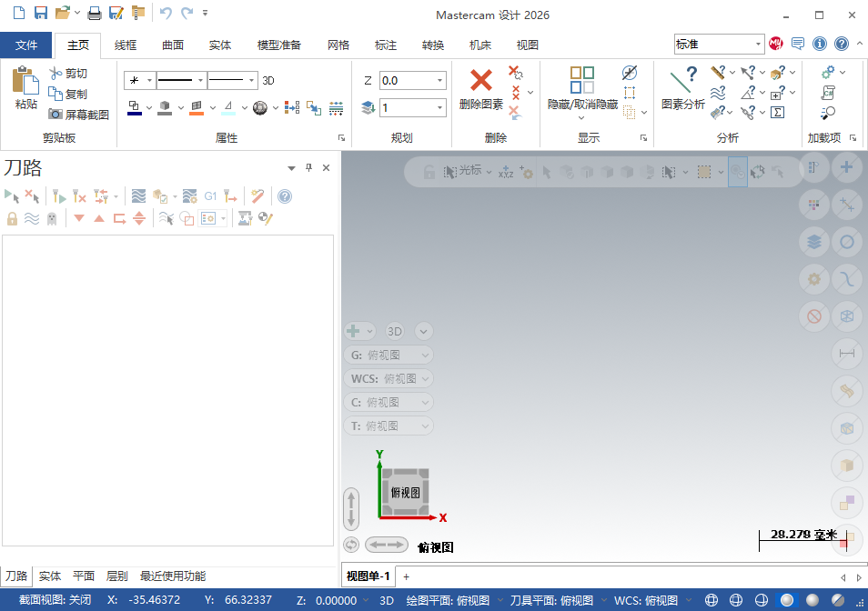The width and height of the screenshot is (868, 611).
Task: Click the surface color swatch
Action: [x=197, y=107]
